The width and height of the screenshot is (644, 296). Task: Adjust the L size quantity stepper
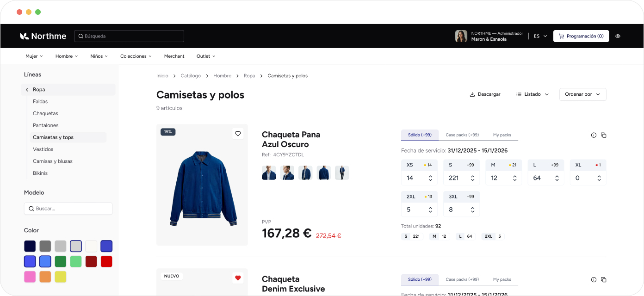[x=557, y=178]
